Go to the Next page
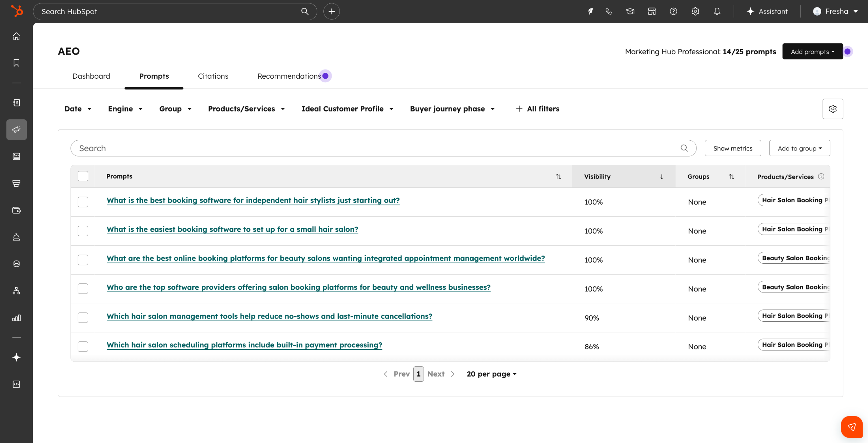 tap(441, 374)
